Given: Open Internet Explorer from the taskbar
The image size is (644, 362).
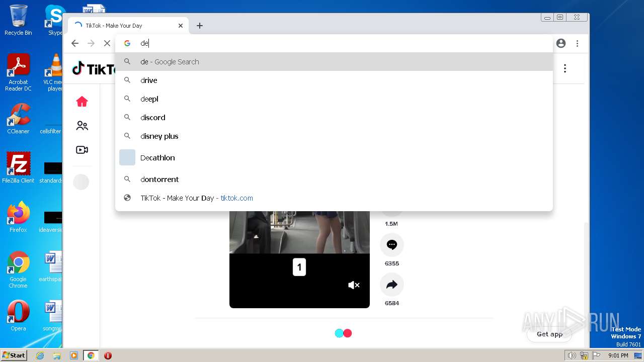Looking at the screenshot, I should (40, 355).
